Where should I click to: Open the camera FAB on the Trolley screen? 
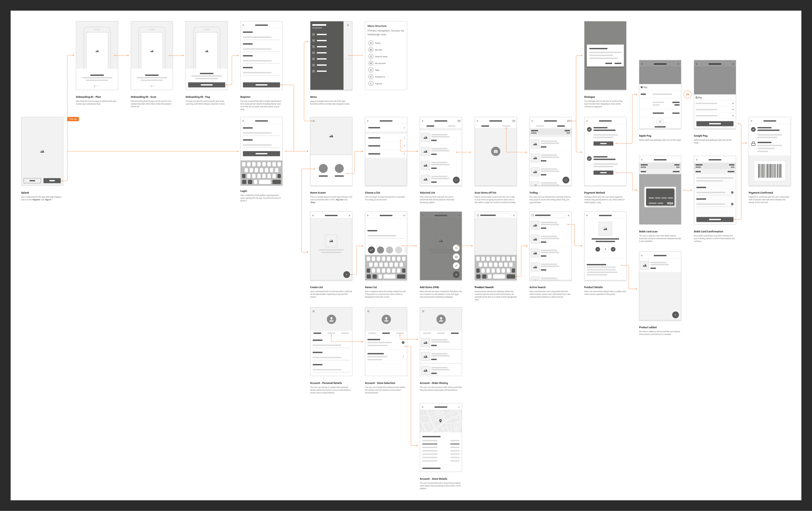click(565, 180)
